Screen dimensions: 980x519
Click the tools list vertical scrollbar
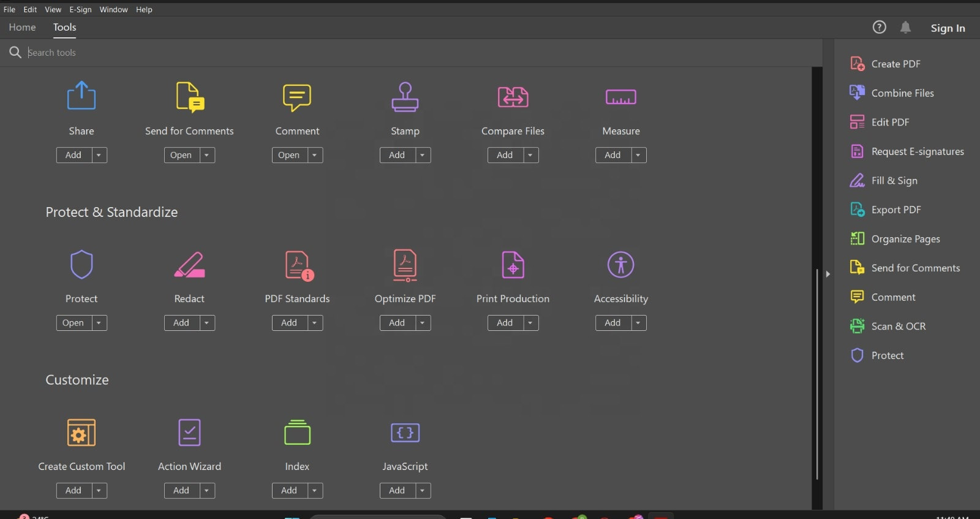point(817,374)
